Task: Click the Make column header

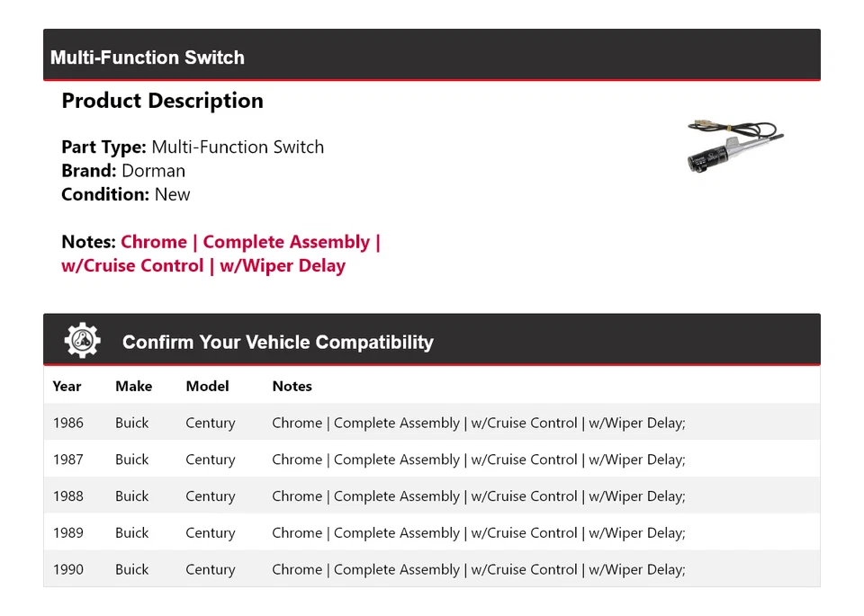Action: [133, 387]
